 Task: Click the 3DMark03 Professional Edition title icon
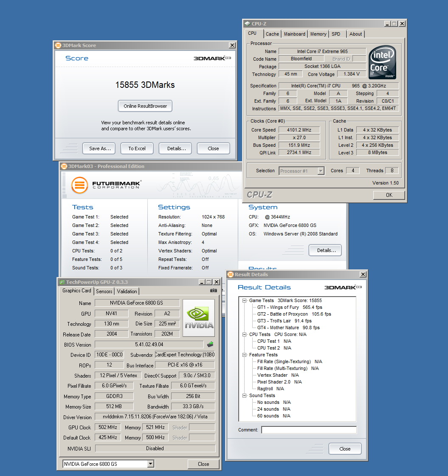click(x=64, y=166)
